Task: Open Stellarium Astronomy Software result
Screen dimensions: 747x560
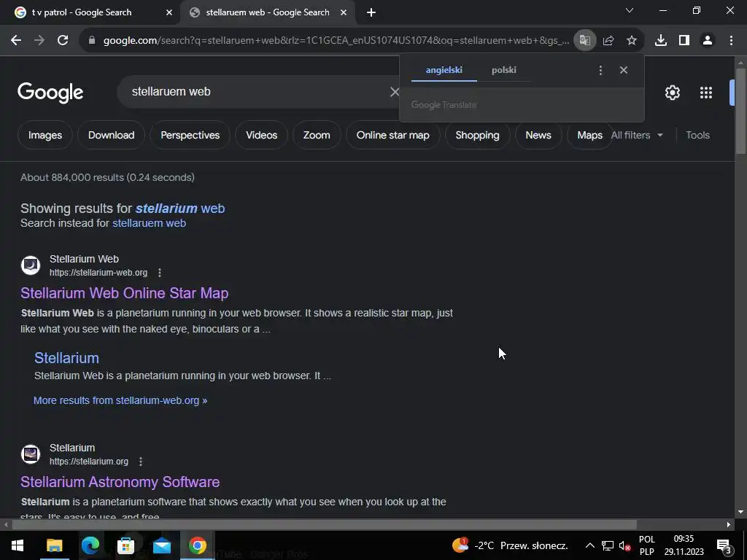Action: pos(120,482)
